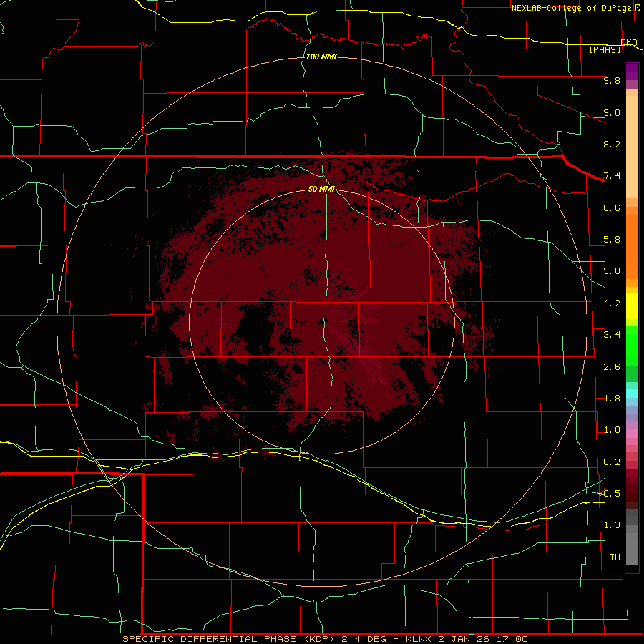The height and width of the screenshot is (644, 644).
Task: Click the 6.6 scale value
Action: [x=612, y=208]
